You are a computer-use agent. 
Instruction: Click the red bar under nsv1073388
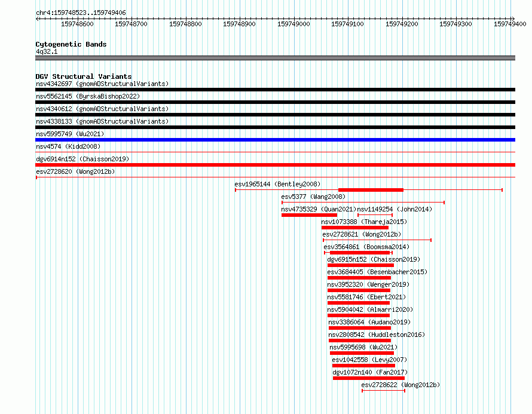[x=355, y=228]
